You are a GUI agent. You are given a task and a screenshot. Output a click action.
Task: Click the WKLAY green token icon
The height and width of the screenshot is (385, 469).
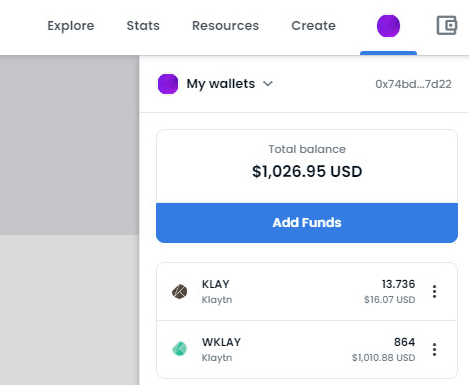coord(179,349)
